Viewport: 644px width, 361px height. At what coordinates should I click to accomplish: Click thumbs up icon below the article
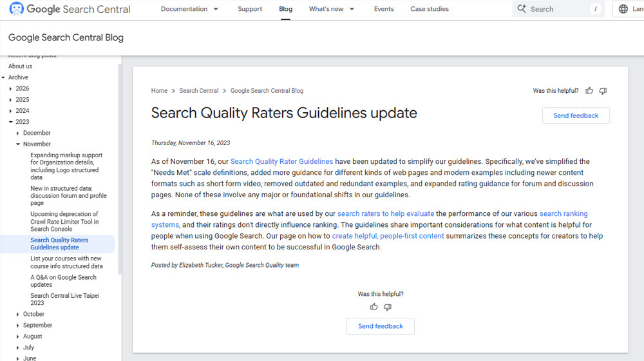pyautogui.click(x=374, y=307)
